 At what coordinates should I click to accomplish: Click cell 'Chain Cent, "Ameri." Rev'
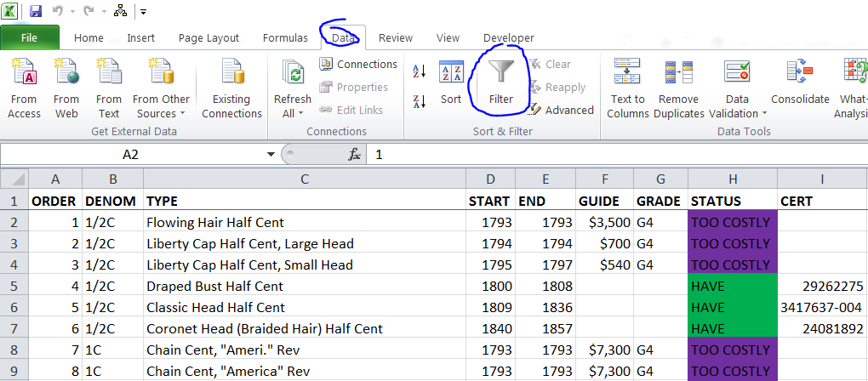305,350
